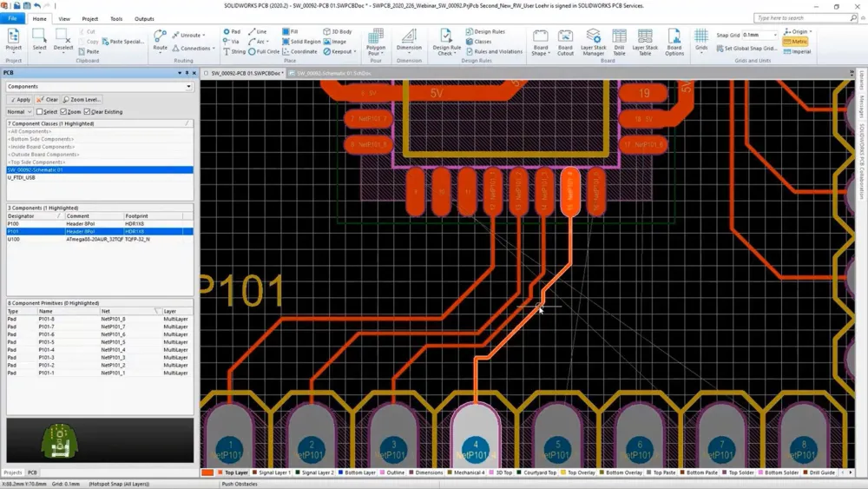This screenshot has height=489, width=868.
Task: Switch to the View ribbon tab
Action: point(64,19)
